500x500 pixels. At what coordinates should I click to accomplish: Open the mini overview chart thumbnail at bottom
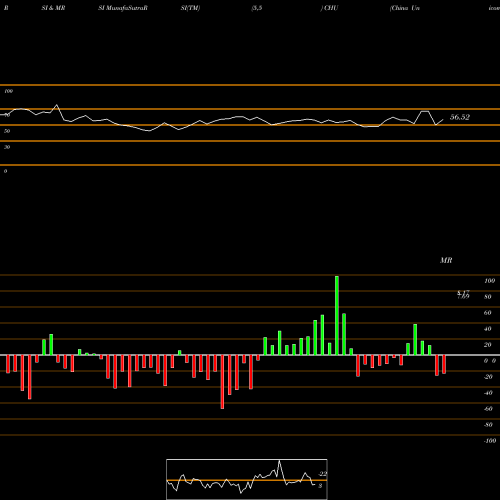pyautogui.click(x=247, y=479)
